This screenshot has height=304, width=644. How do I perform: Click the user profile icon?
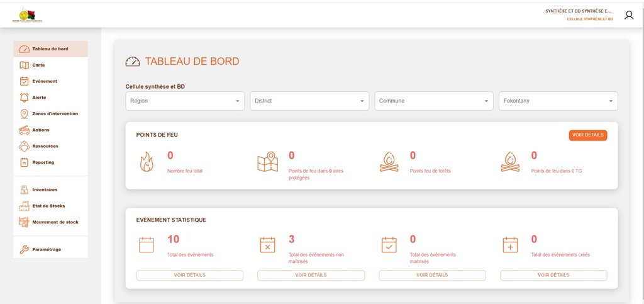pyautogui.click(x=628, y=15)
